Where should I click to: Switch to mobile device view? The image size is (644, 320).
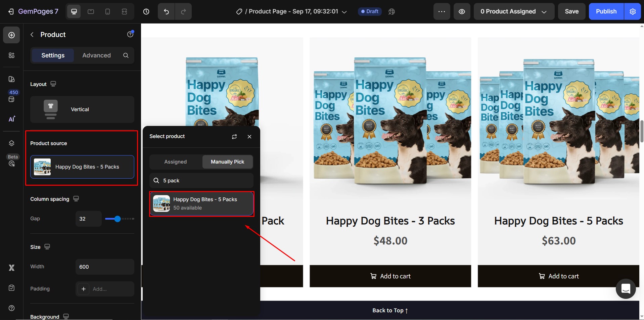coord(107,12)
